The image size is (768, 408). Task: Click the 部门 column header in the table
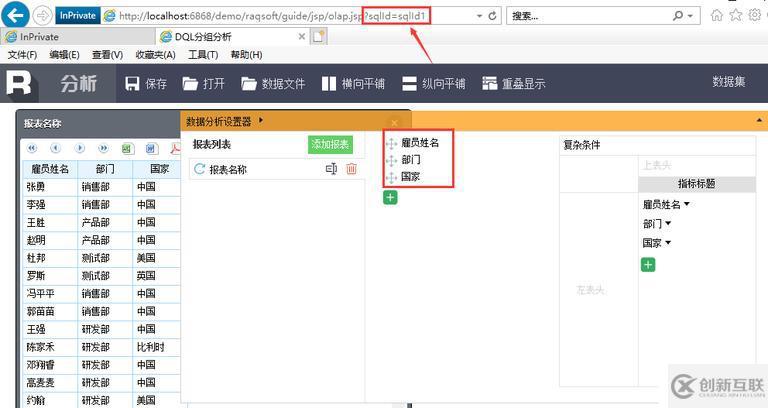105,169
